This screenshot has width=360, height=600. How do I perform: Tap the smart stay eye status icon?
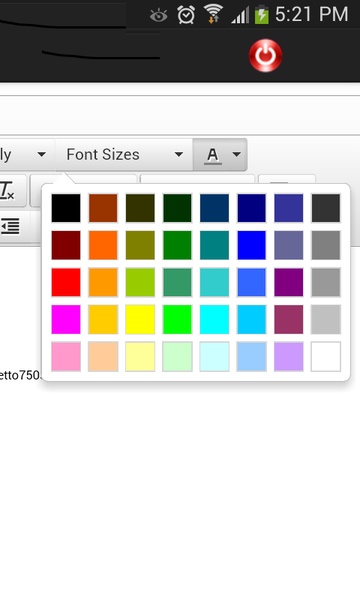point(158,16)
